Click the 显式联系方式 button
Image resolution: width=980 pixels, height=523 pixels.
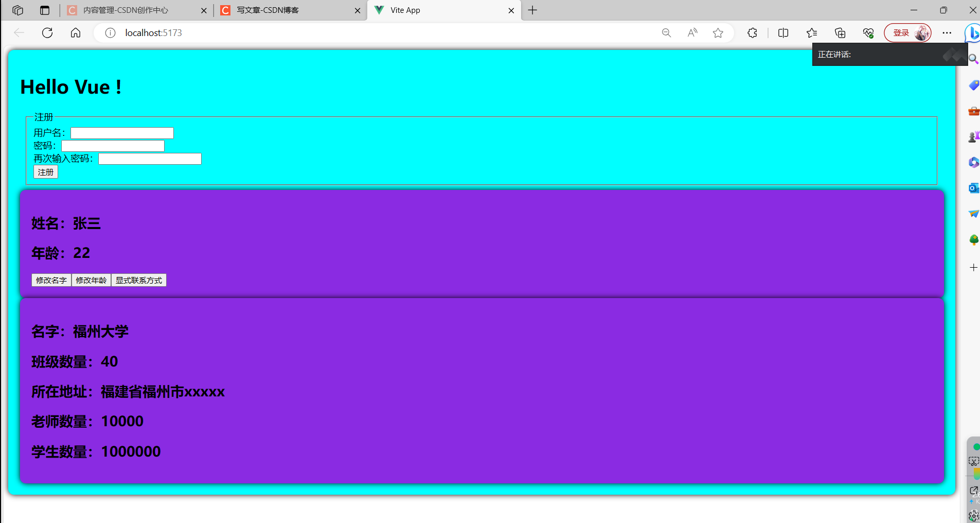click(x=139, y=280)
